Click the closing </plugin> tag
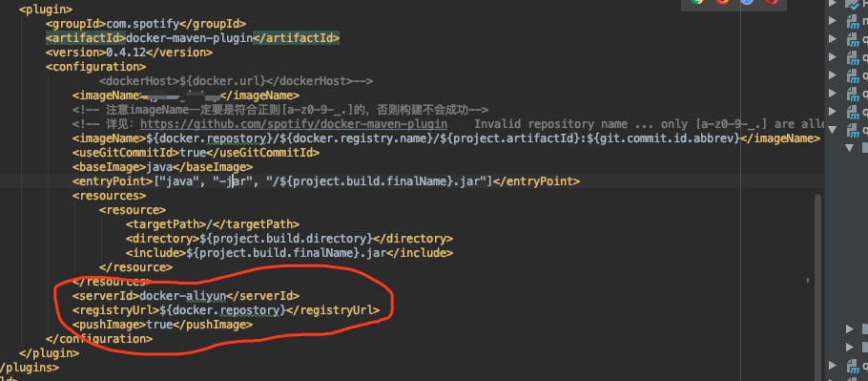This screenshot has height=381, width=868. point(49,353)
